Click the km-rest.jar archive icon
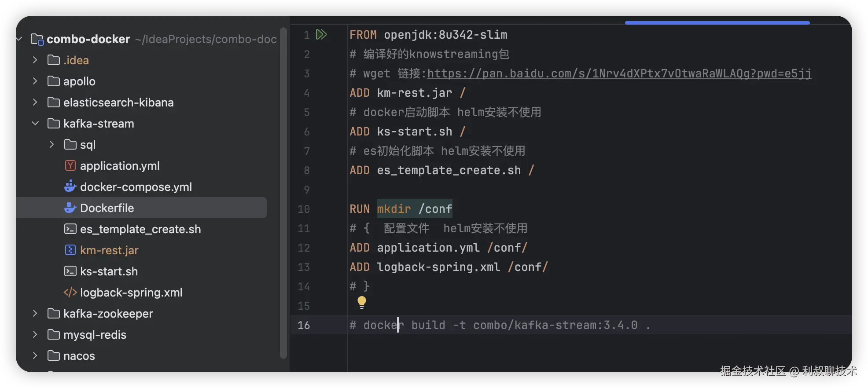 click(x=70, y=250)
